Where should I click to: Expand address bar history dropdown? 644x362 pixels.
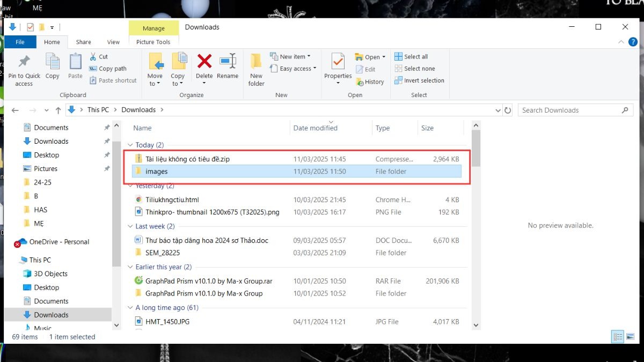(498, 110)
